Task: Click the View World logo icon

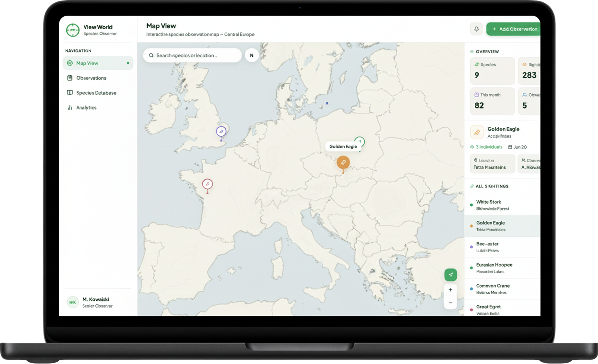Action: point(73,30)
